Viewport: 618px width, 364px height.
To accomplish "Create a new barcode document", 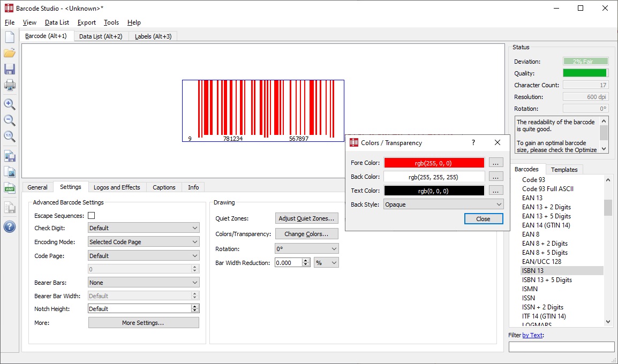I will tap(10, 36).
